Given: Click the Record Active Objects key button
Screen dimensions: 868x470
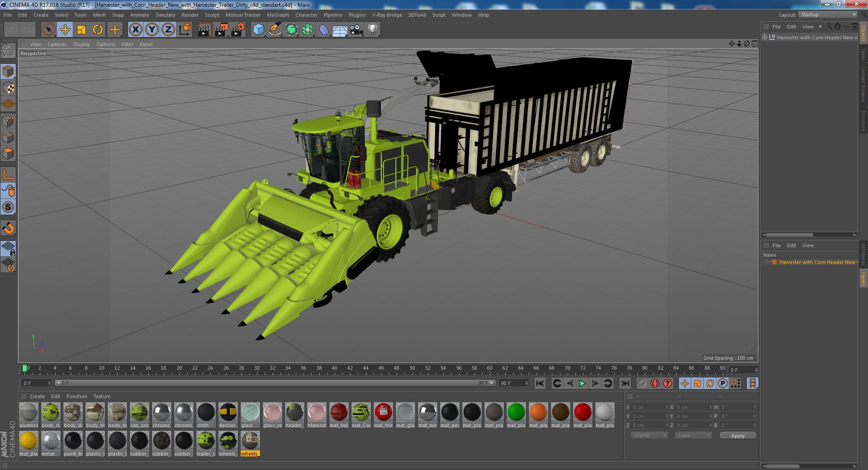Looking at the screenshot, I should click(x=642, y=383).
